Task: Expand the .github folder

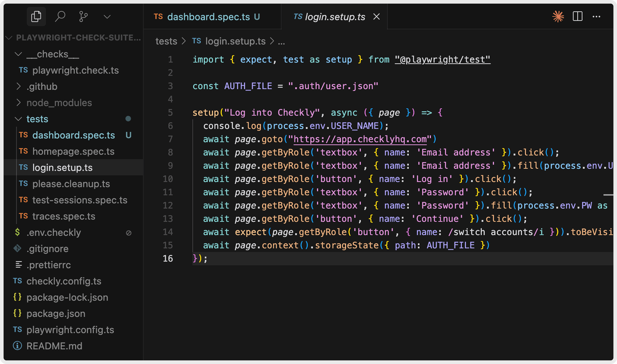Action: 18,86
